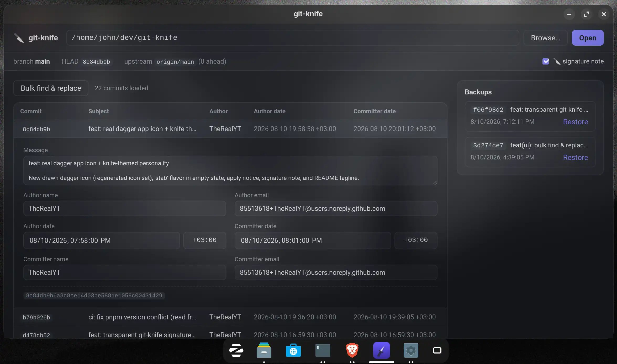Open Bulk find & replace

pyautogui.click(x=51, y=88)
